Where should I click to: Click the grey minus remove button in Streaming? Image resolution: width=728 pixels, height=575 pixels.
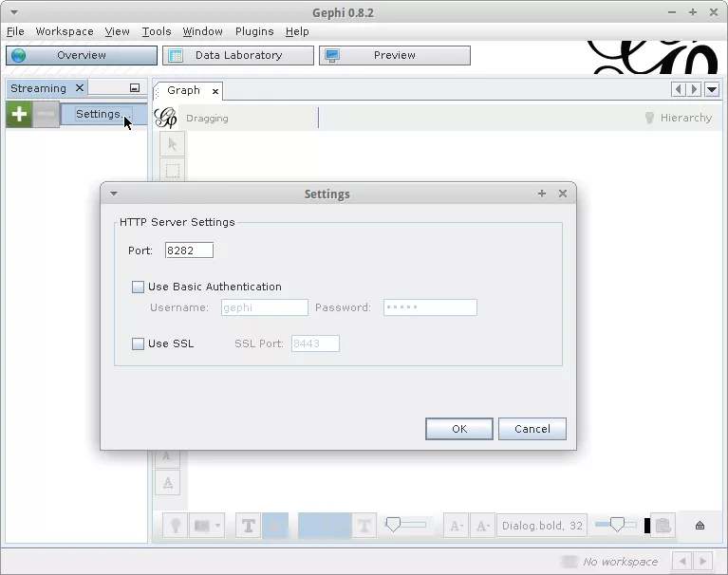tap(46, 114)
